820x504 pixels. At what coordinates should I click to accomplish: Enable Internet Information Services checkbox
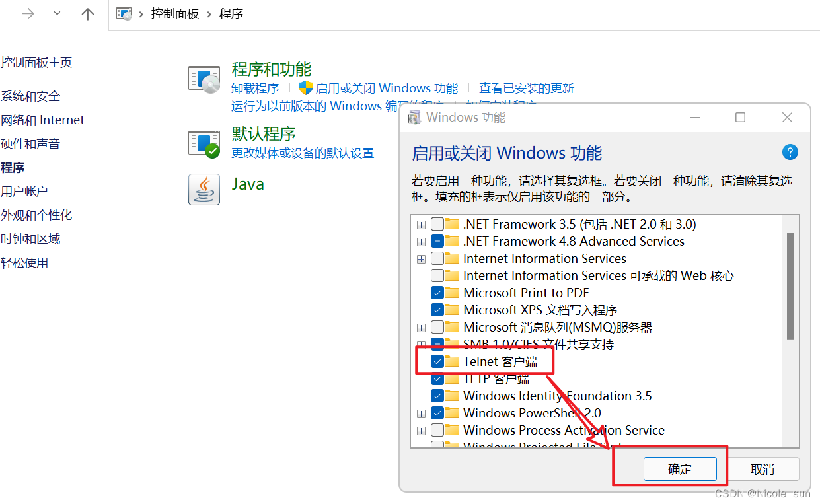click(437, 258)
